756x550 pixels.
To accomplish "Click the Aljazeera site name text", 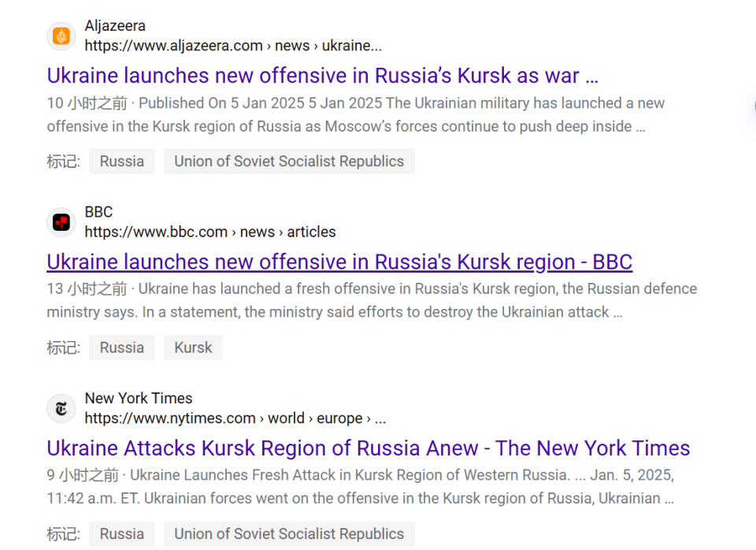I will click(x=115, y=25).
